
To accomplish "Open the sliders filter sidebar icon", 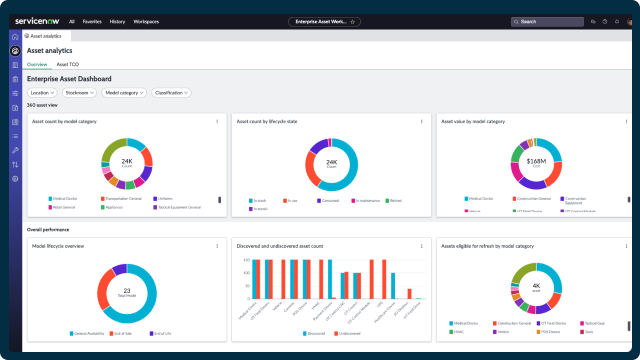I will click(x=15, y=93).
